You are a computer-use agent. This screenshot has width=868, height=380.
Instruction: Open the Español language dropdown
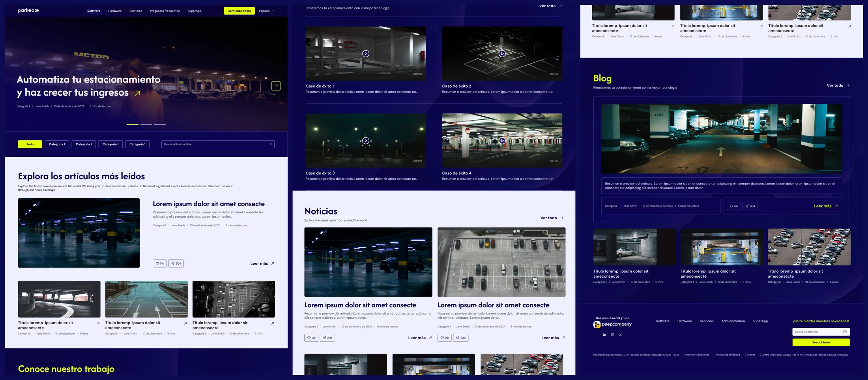click(x=266, y=11)
